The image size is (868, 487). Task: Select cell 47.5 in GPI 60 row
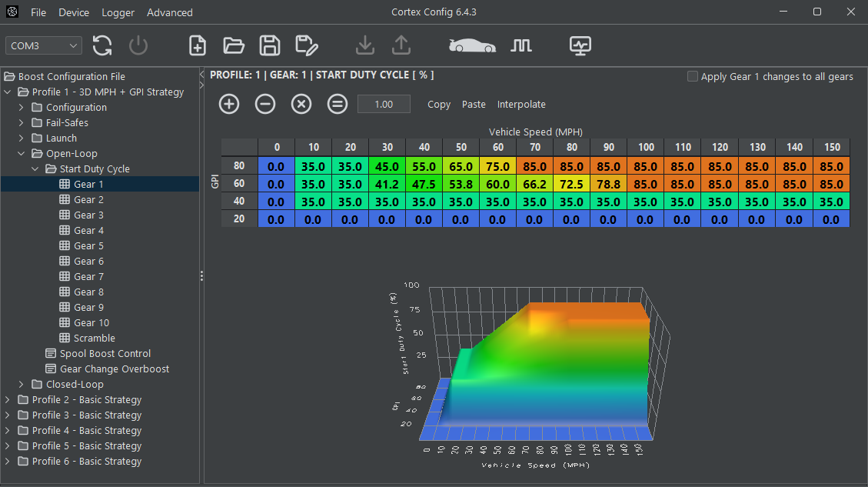424,184
